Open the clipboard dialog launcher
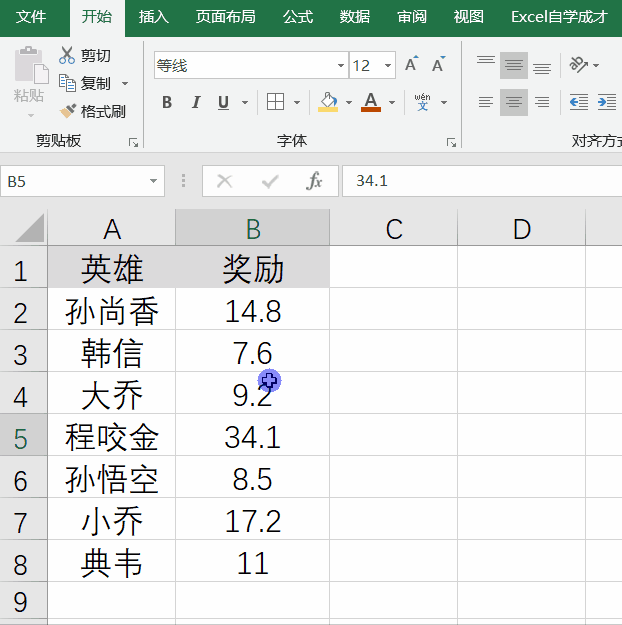Viewport: 622px width, 625px height. (x=133, y=142)
